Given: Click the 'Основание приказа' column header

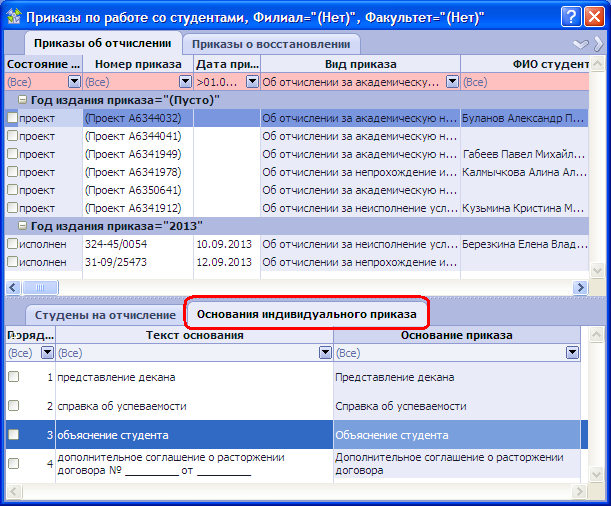Looking at the screenshot, I should (457, 335).
